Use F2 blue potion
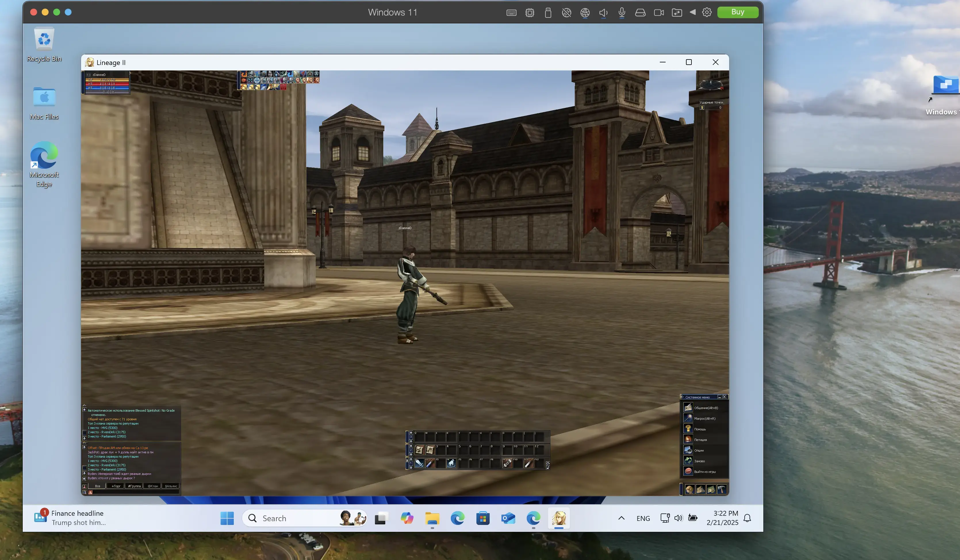This screenshot has height=560, width=960. [430, 463]
